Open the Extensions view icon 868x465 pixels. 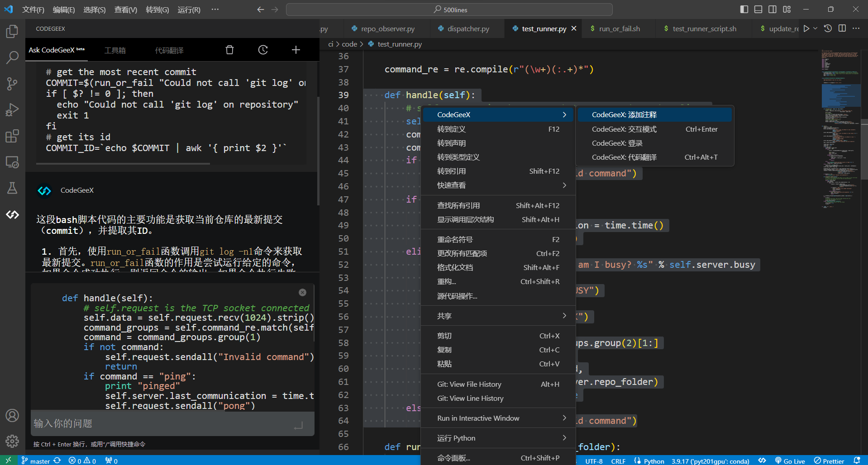coord(12,136)
